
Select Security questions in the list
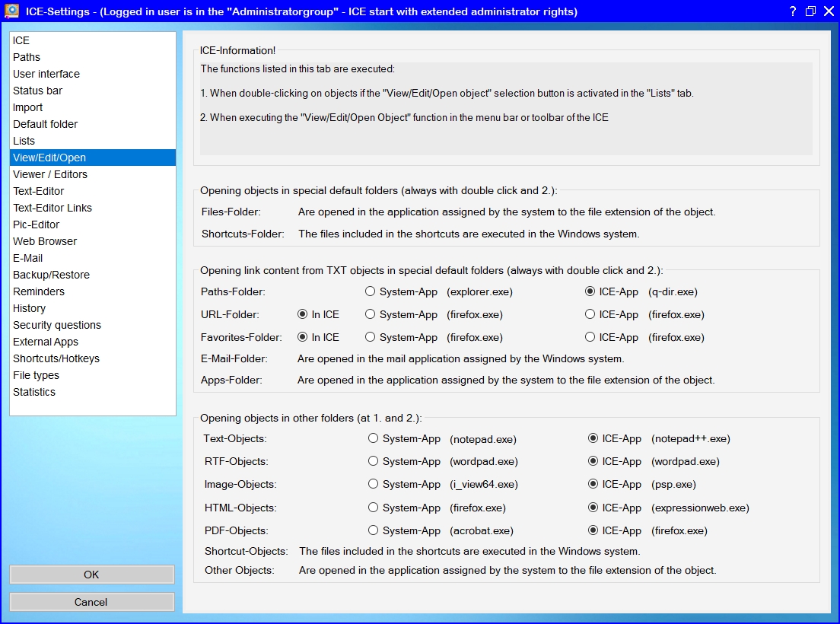pyautogui.click(x=57, y=325)
